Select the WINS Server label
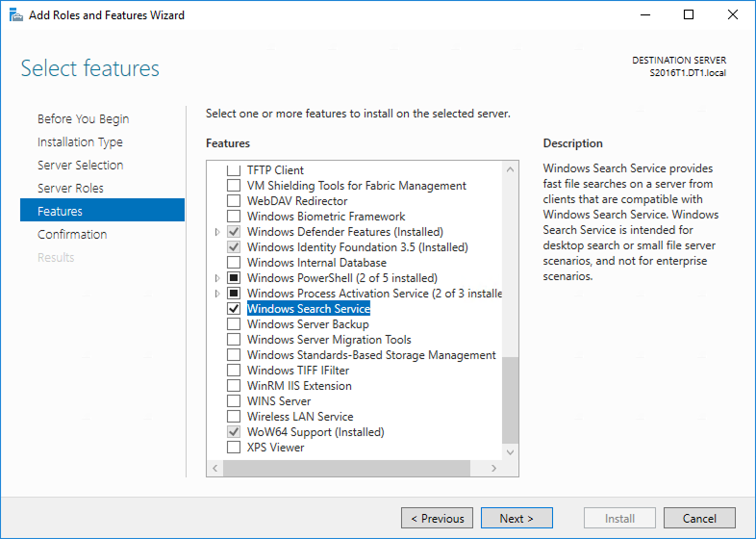756x539 pixels. pos(279,401)
